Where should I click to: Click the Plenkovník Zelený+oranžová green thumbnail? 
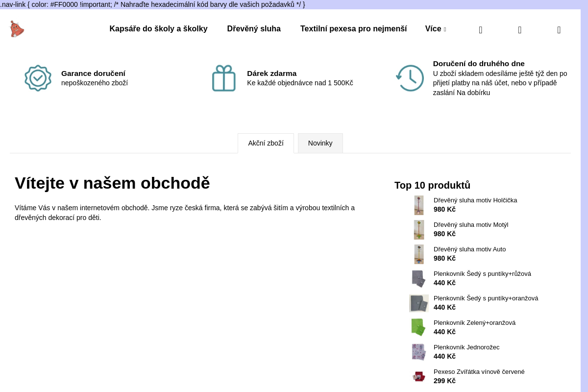[418, 327]
